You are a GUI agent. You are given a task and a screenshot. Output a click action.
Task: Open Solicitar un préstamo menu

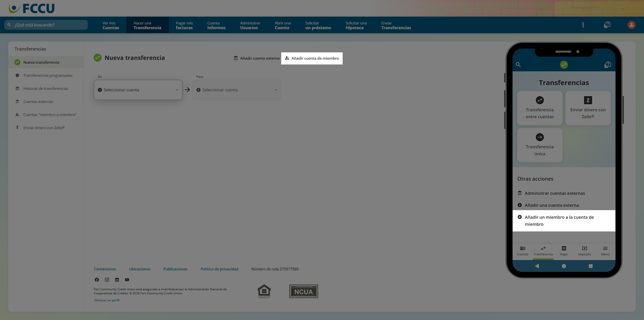pyautogui.click(x=318, y=25)
